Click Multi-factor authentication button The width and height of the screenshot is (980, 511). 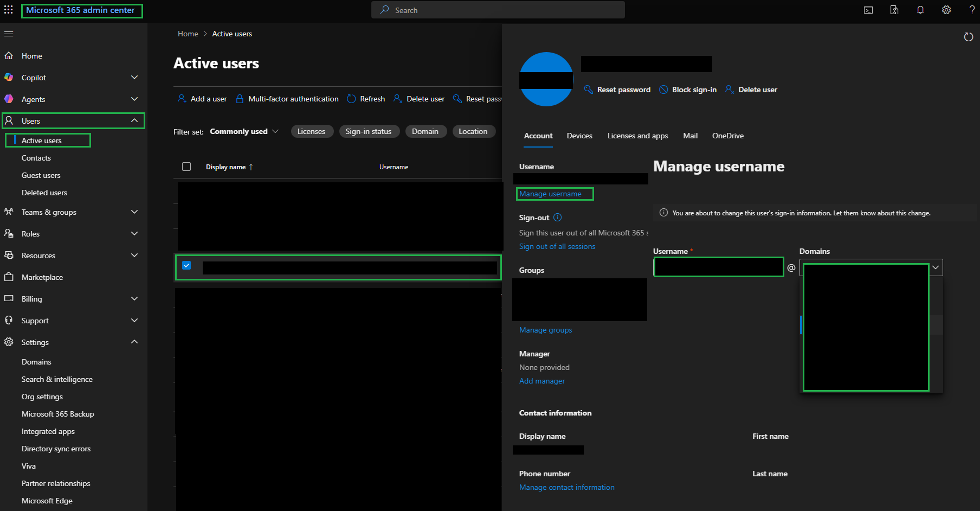point(287,99)
